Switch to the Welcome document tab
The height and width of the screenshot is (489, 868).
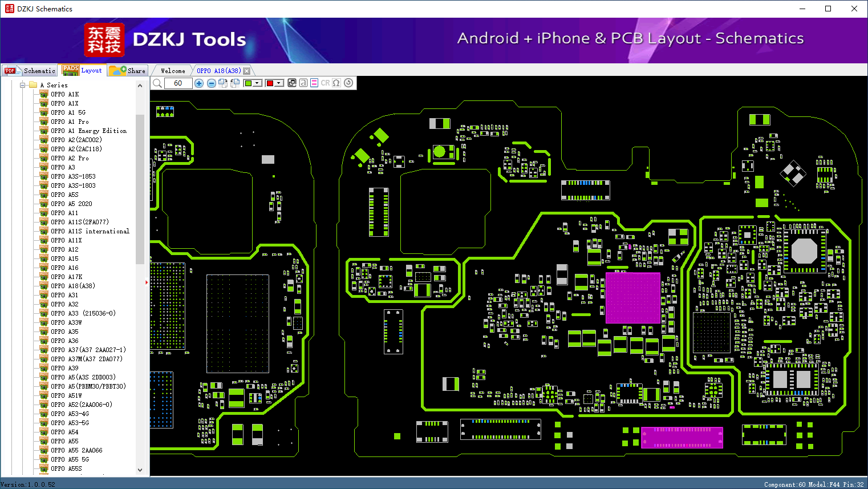pos(173,71)
